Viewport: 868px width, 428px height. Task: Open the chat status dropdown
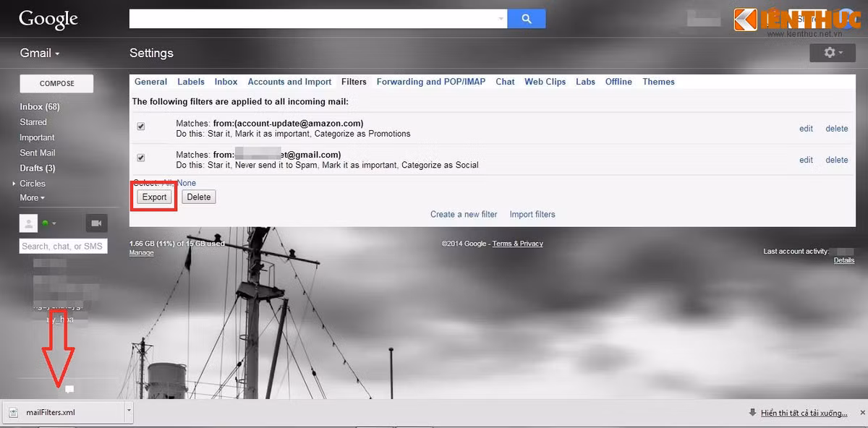pyautogui.click(x=49, y=223)
